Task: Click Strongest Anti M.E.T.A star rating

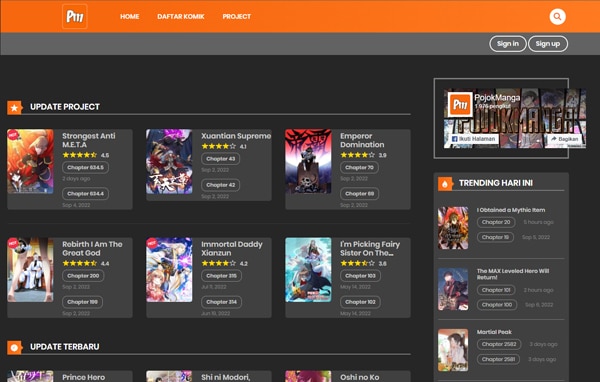Action: [80, 155]
